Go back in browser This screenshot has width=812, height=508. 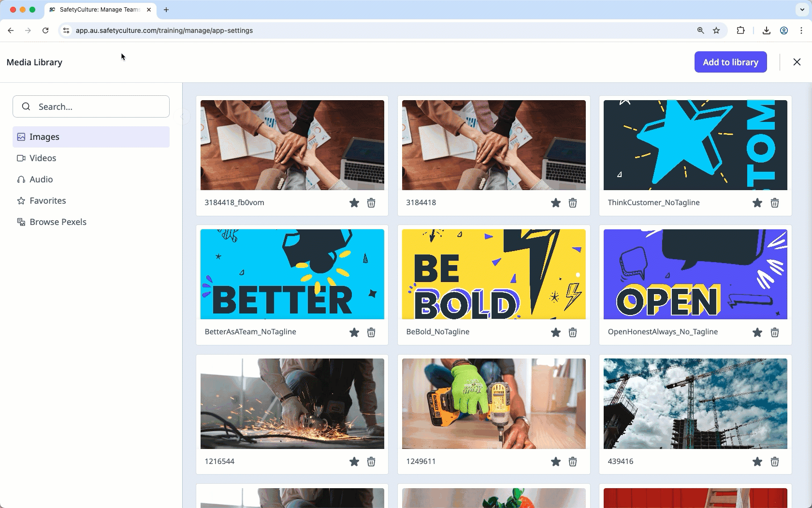tap(11, 30)
